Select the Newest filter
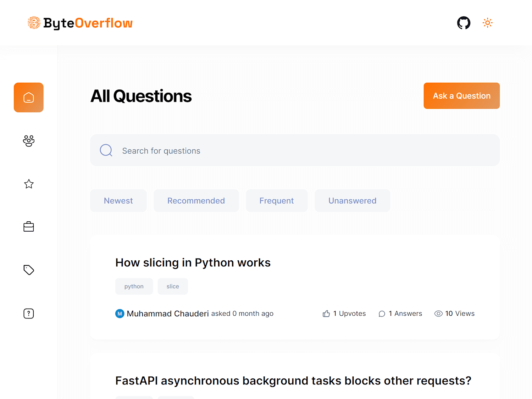The height and width of the screenshot is (399, 532). [x=118, y=201]
